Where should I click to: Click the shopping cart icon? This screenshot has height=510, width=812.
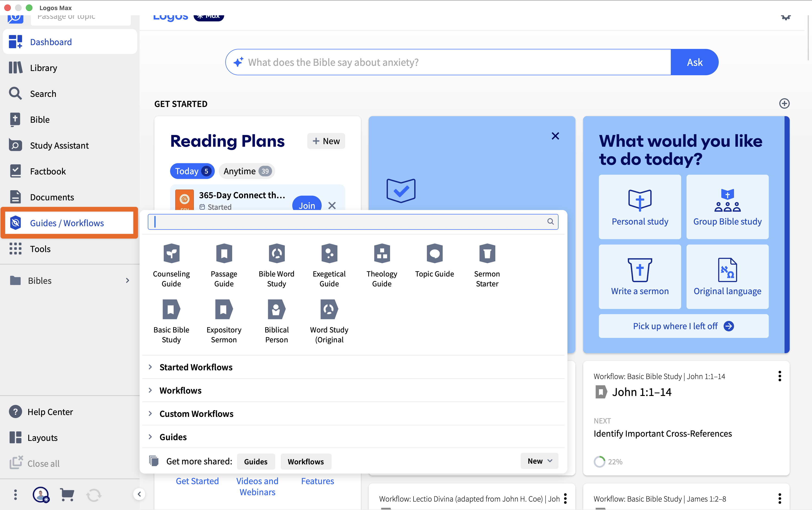[x=67, y=495]
